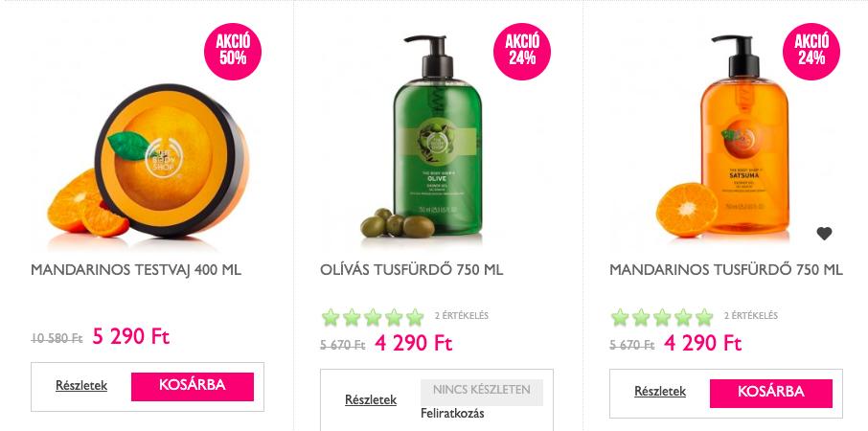Open Részletek for Mandarinos testvaj

click(x=81, y=386)
